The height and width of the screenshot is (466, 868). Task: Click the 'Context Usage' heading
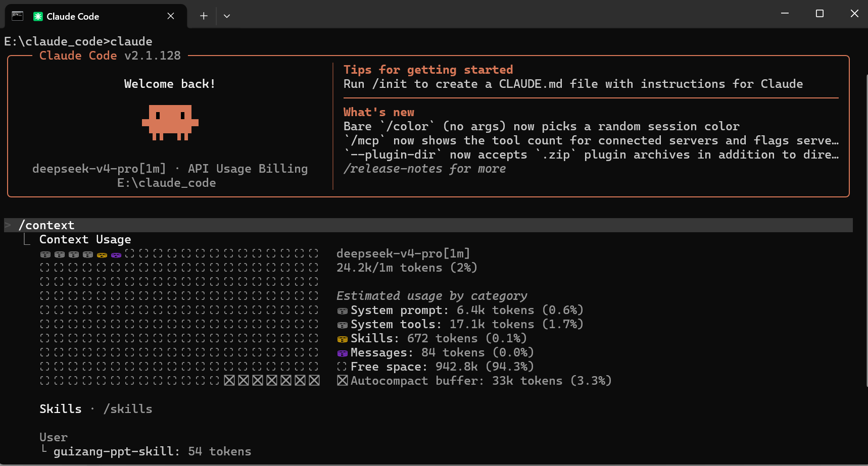pos(85,239)
